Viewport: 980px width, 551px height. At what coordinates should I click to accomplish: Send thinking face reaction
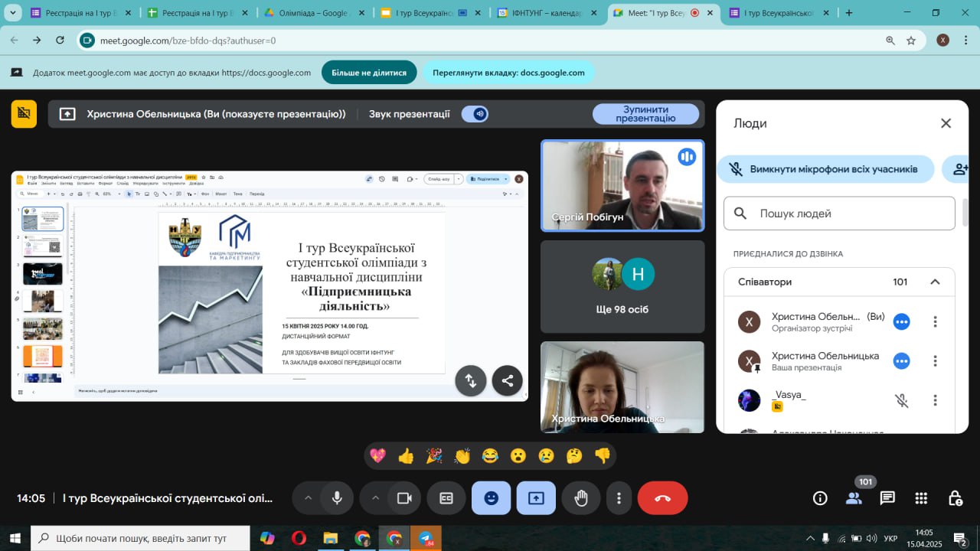[574, 456]
